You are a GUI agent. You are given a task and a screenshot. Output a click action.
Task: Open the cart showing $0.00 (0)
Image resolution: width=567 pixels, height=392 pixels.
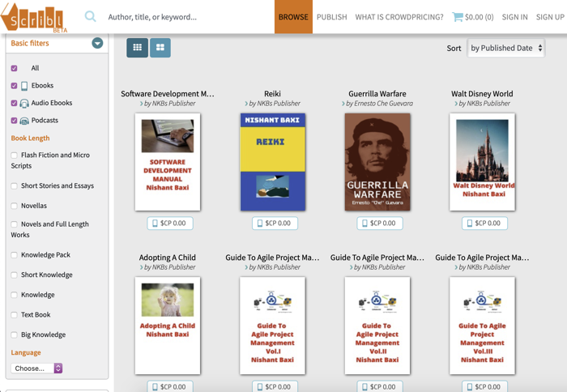point(472,17)
